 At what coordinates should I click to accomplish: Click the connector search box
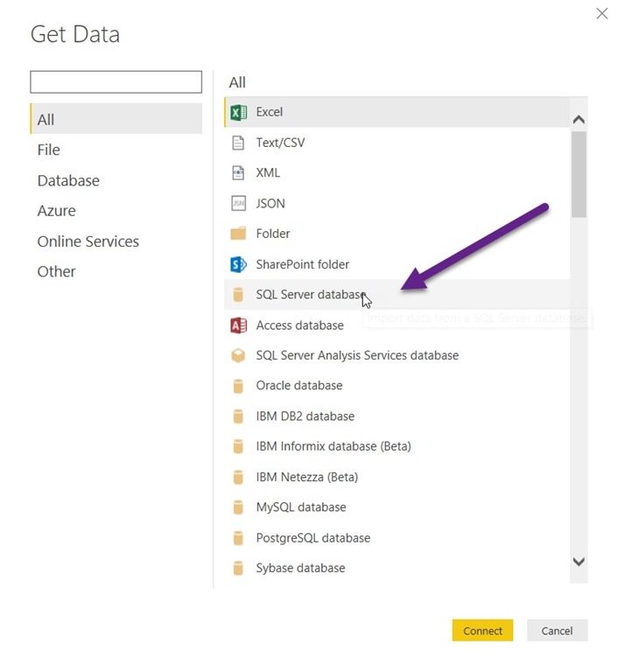[116, 82]
